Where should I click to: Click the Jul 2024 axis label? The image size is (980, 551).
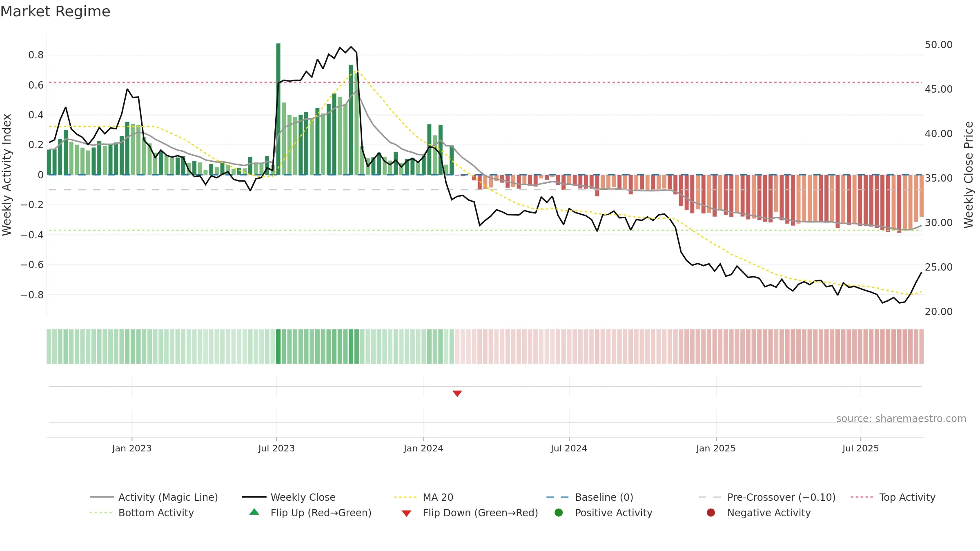click(x=569, y=448)
